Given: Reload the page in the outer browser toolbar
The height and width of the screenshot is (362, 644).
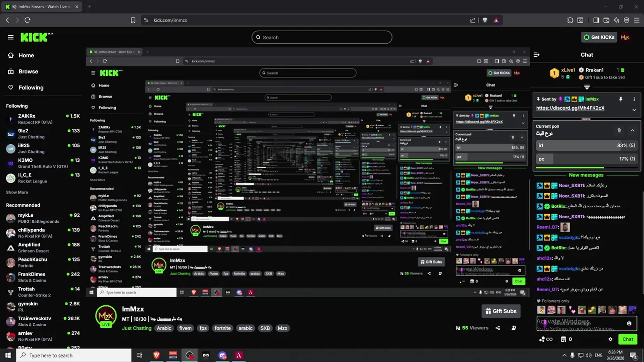Looking at the screenshot, I should pos(27,20).
